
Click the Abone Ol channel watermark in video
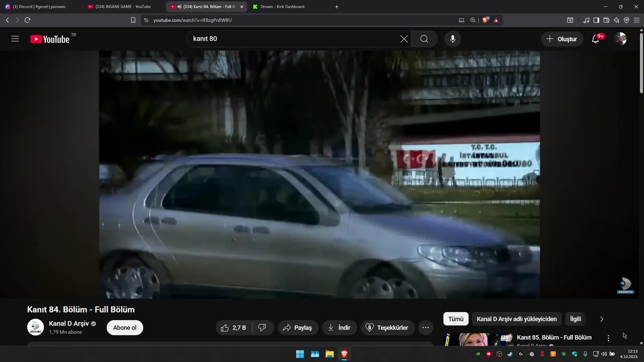pyautogui.click(x=625, y=286)
